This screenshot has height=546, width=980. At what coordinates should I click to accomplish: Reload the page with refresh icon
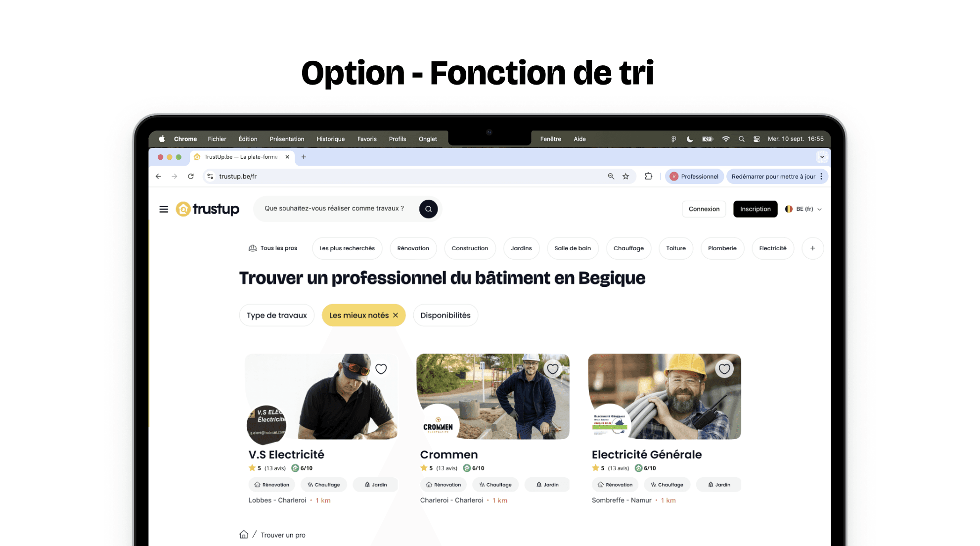pos(191,177)
